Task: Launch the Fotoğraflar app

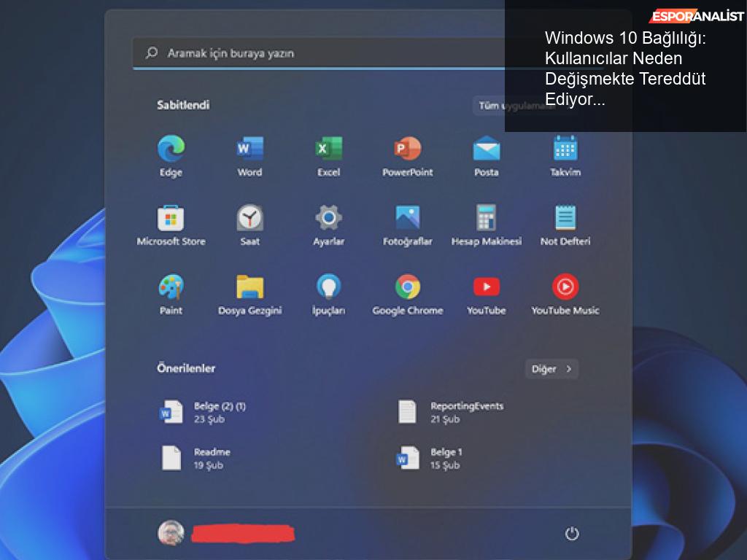Action: (407, 218)
